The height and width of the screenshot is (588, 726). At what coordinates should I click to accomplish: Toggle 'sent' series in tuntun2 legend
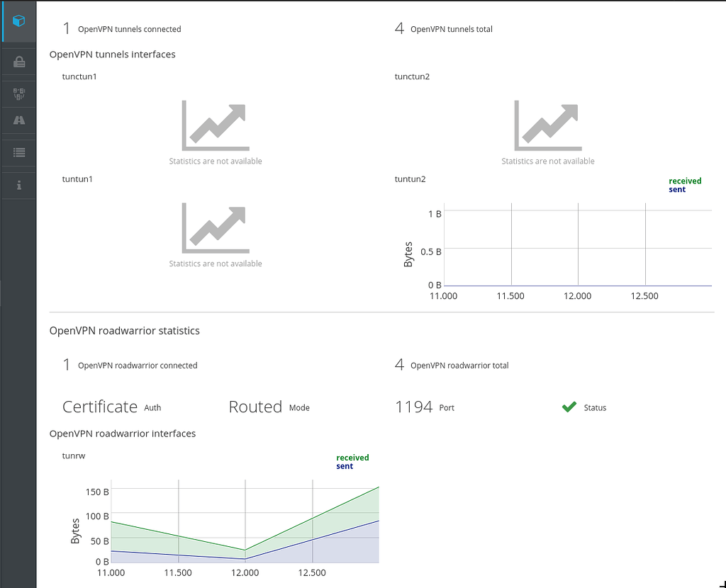677,190
